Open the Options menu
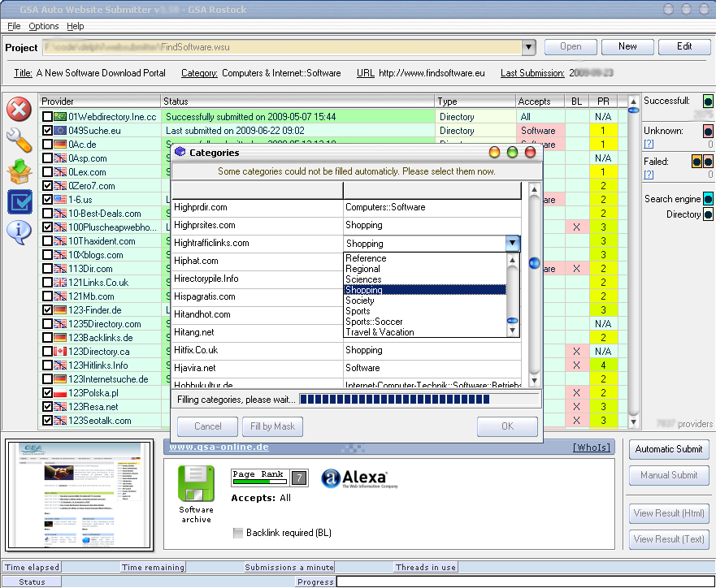Viewport: 716px width, 588px height. [44, 27]
